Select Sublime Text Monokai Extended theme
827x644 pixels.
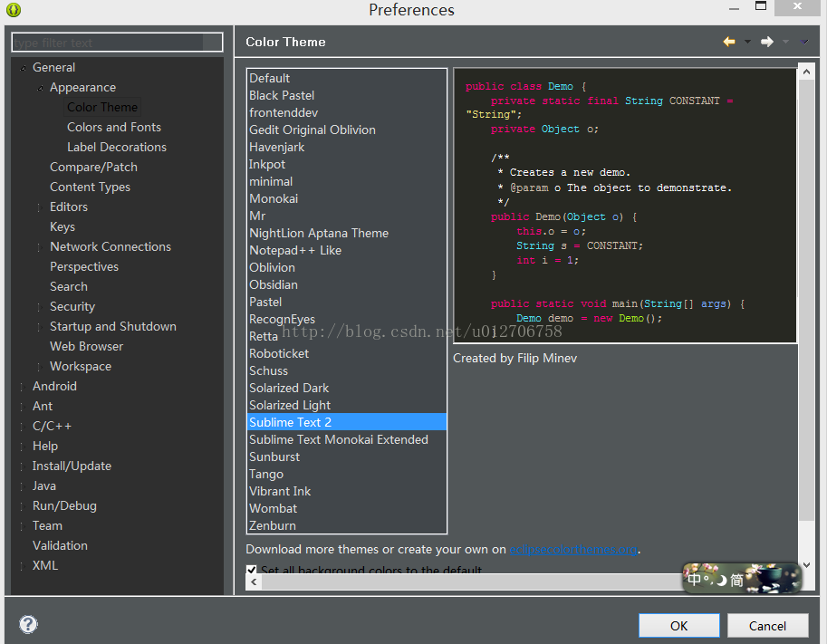click(347, 440)
